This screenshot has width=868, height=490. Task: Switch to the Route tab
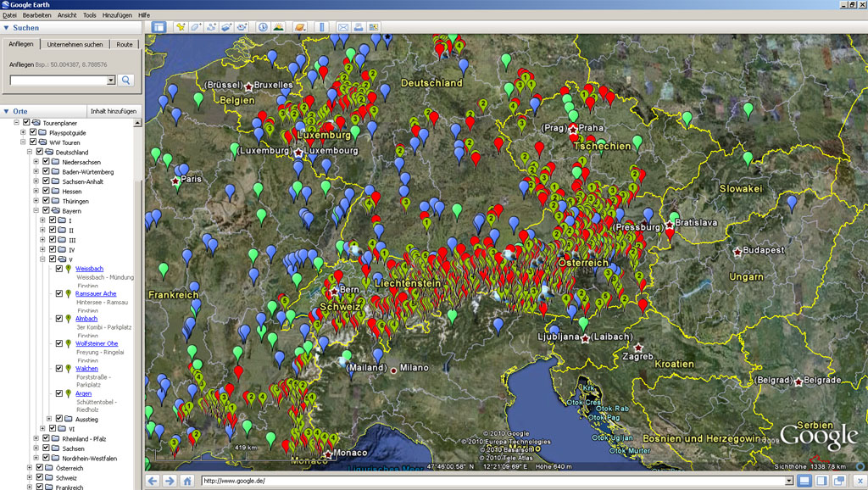click(125, 44)
